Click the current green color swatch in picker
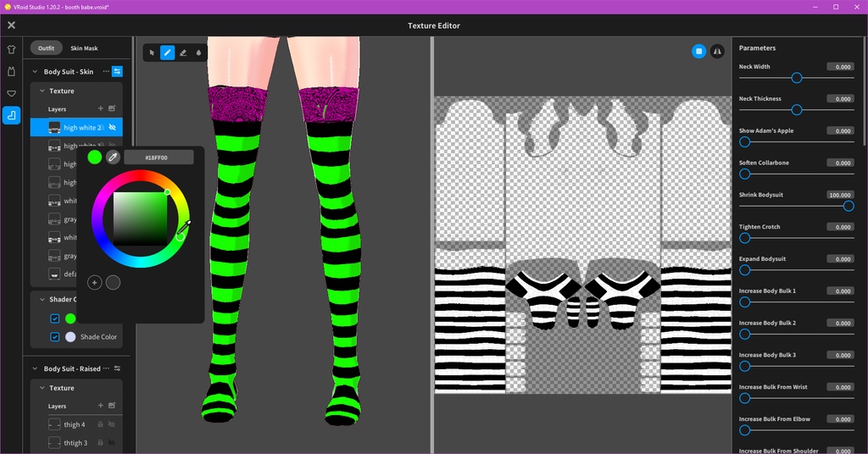Viewport: 868px width, 454px height. pyautogui.click(x=95, y=157)
